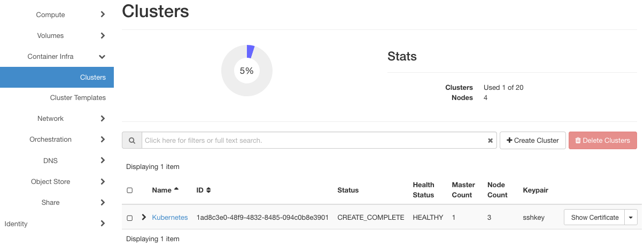Screen dimensions: 644x246
Task: Click the Create Cluster button
Action: click(532, 141)
